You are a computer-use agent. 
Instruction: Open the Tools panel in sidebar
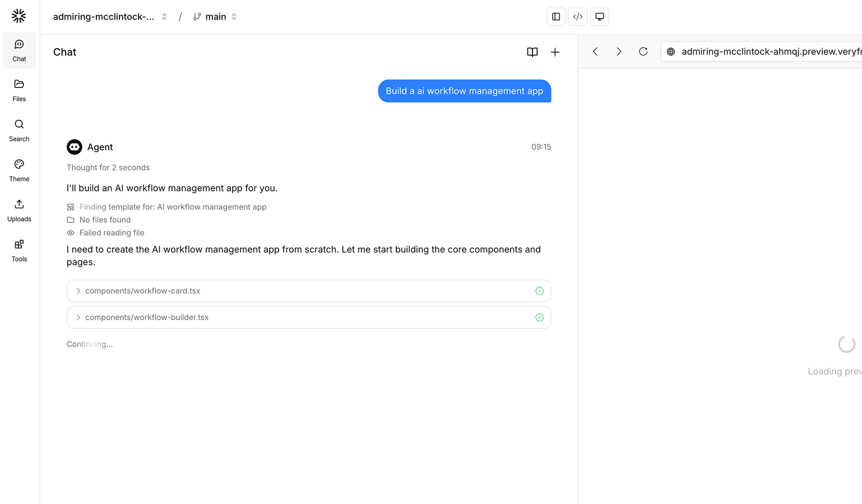coord(19,250)
